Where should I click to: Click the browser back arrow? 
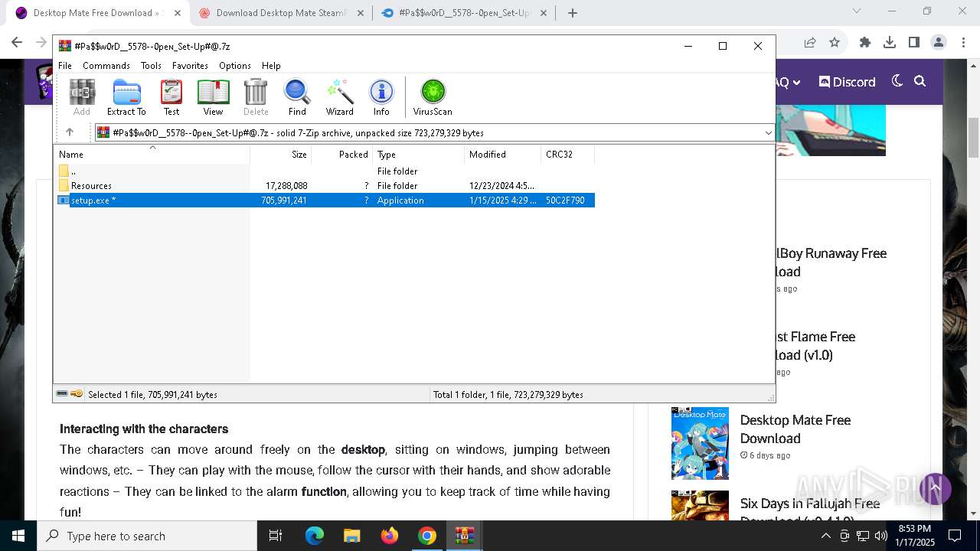pyautogui.click(x=18, y=43)
